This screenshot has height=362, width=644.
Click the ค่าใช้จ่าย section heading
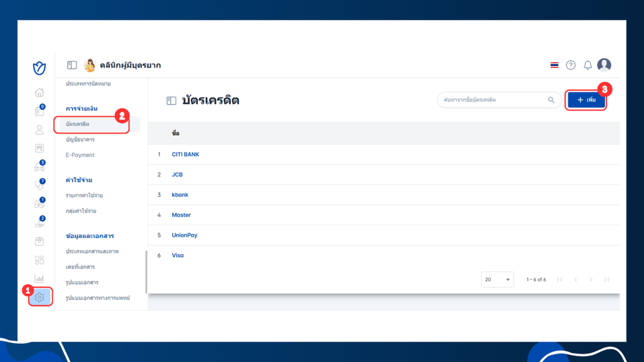[x=79, y=180]
